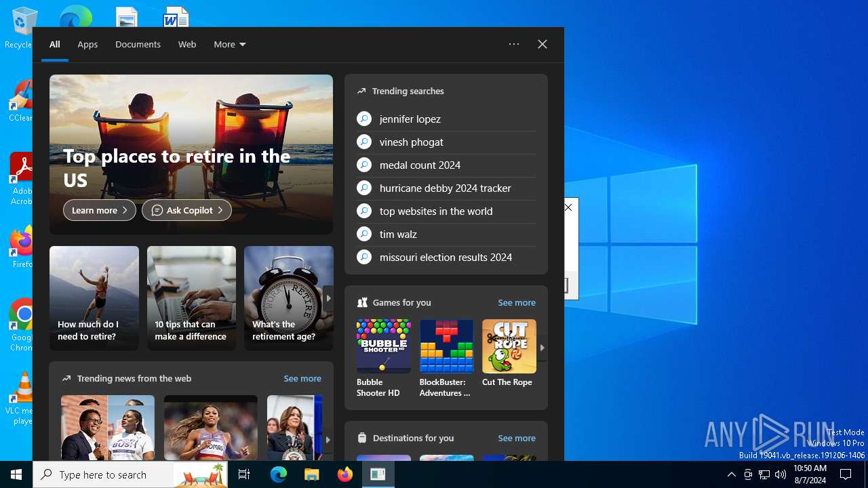Open the sprinter news thumbnail in Trending news

coord(211,428)
